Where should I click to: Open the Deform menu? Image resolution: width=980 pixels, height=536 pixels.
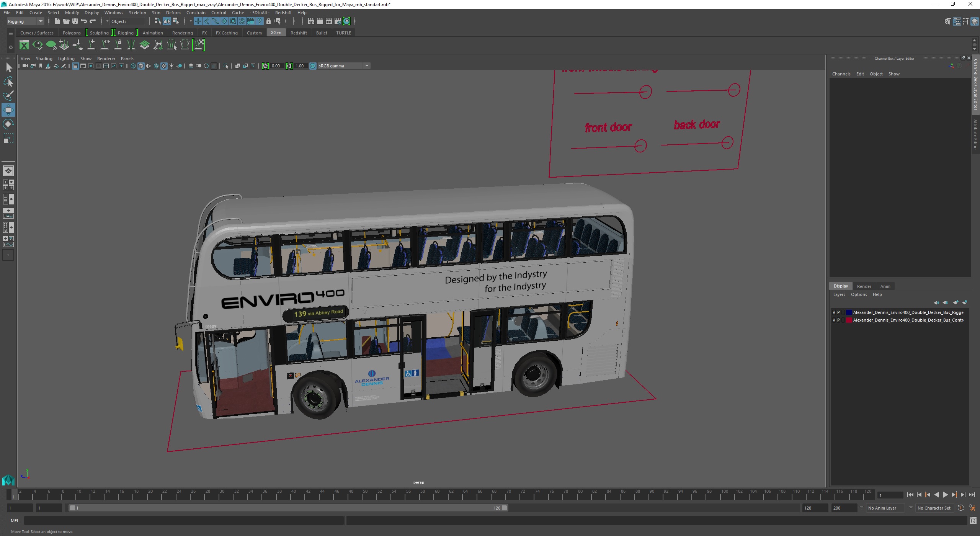tap(173, 13)
